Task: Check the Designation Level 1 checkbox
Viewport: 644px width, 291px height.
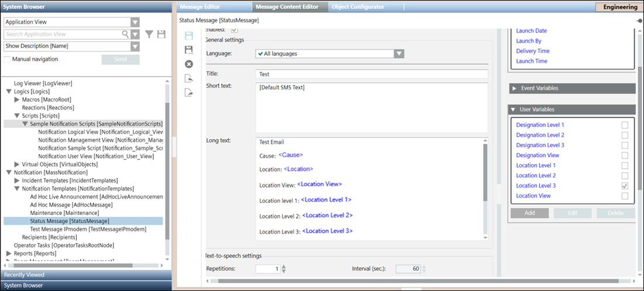Action: click(x=625, y=125)
